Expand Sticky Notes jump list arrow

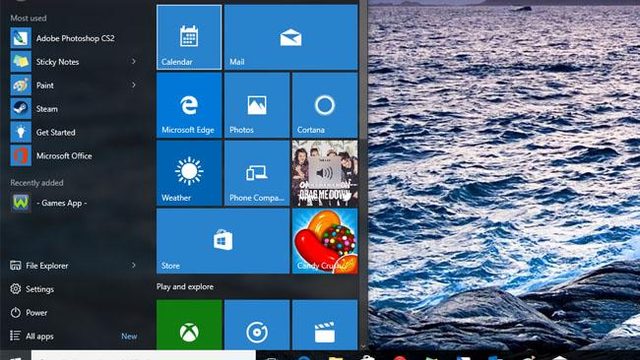pyautogui.click(x=133, y=62)
